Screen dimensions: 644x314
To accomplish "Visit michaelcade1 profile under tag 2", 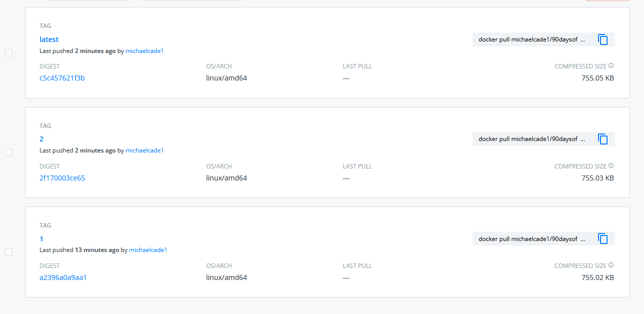I will 144,150.
